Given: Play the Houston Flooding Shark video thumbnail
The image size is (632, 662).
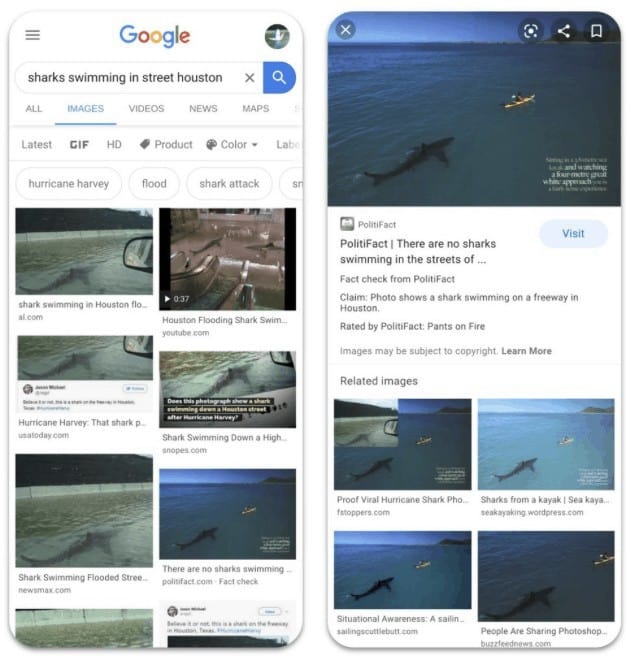Looking at the screenshot, I should pos(228,259).
